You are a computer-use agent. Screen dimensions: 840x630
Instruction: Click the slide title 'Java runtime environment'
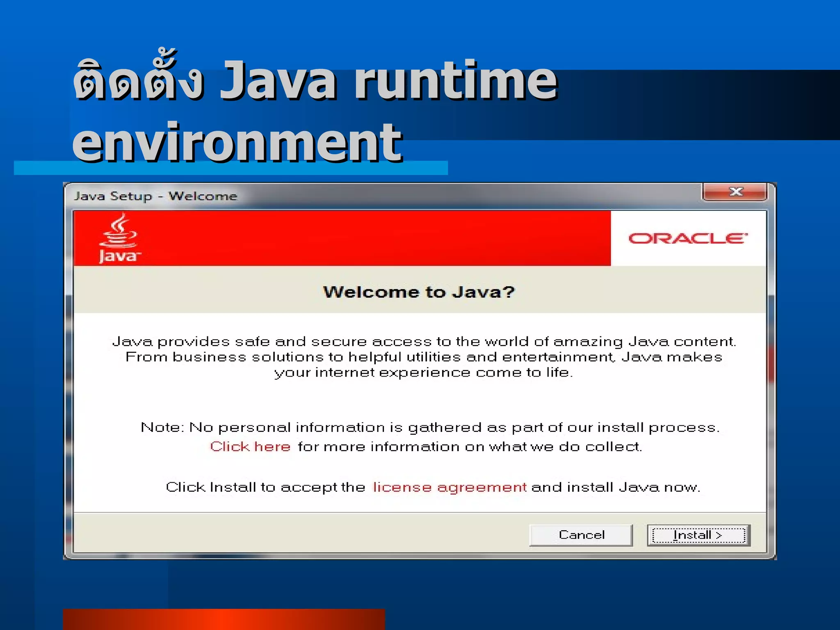pos(315,111)
